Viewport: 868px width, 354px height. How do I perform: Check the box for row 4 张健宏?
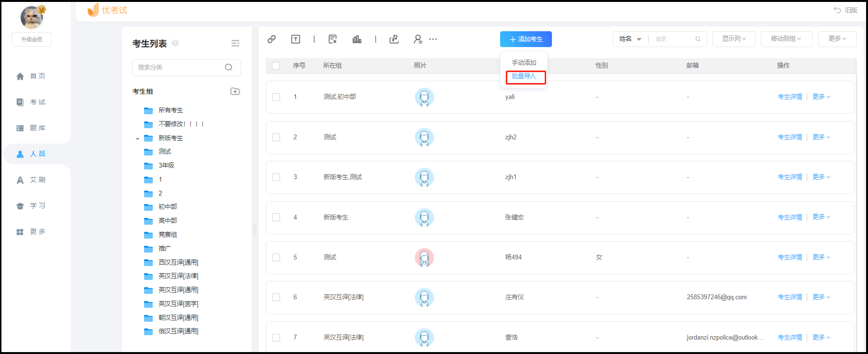(276, 218)
